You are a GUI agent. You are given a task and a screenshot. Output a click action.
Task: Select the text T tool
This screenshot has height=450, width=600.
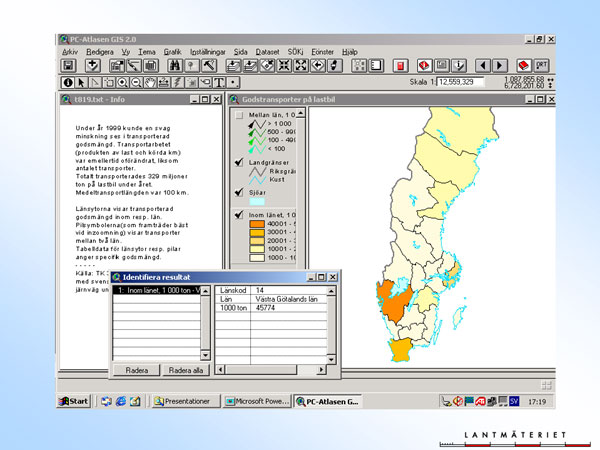(218, 82)
